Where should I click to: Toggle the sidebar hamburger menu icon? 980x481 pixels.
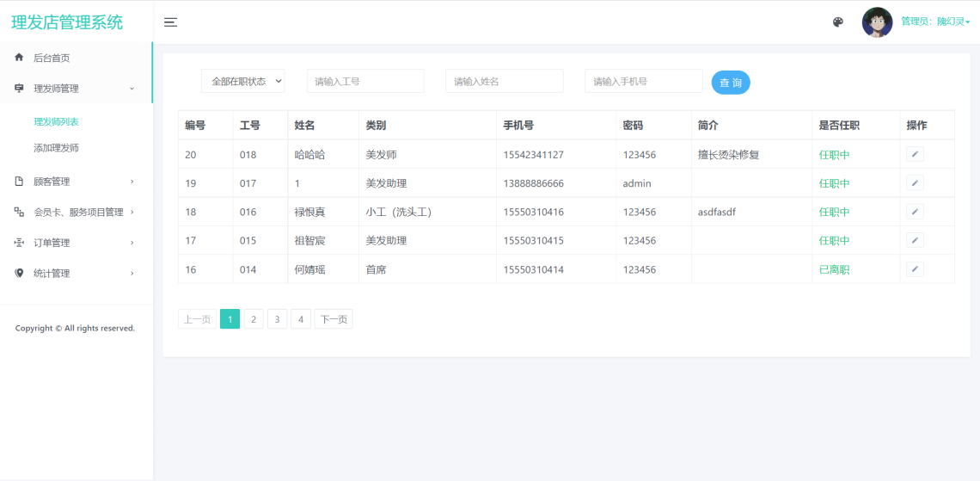tap(170, 22)
